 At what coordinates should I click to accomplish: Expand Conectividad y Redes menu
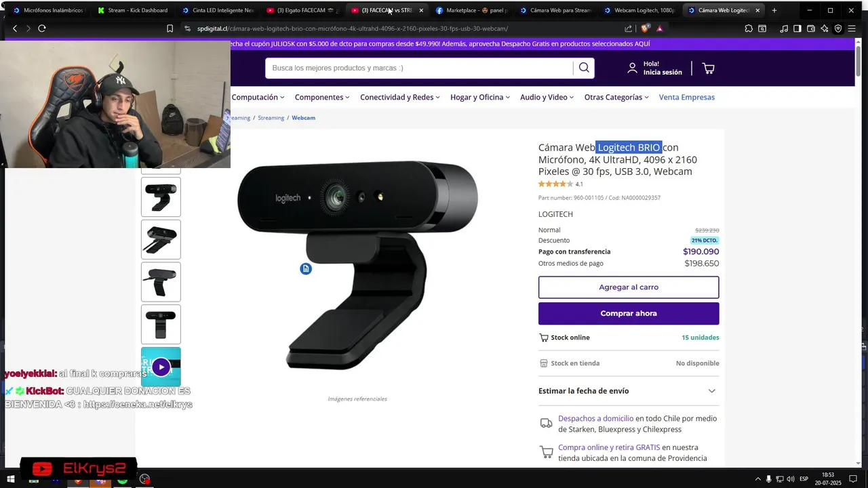pyautogui.click(x=400, y=97)
